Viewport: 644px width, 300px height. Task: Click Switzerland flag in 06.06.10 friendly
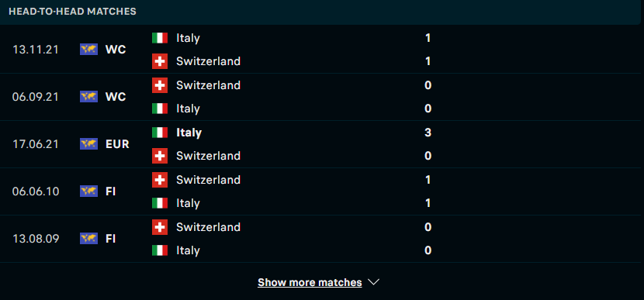point(160,180)
